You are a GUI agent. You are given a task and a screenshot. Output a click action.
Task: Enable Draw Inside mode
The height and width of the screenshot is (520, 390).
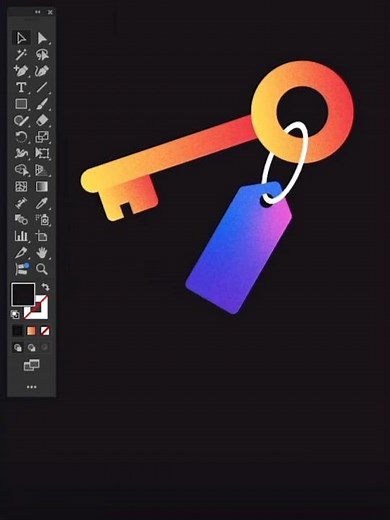pos(45,348)
